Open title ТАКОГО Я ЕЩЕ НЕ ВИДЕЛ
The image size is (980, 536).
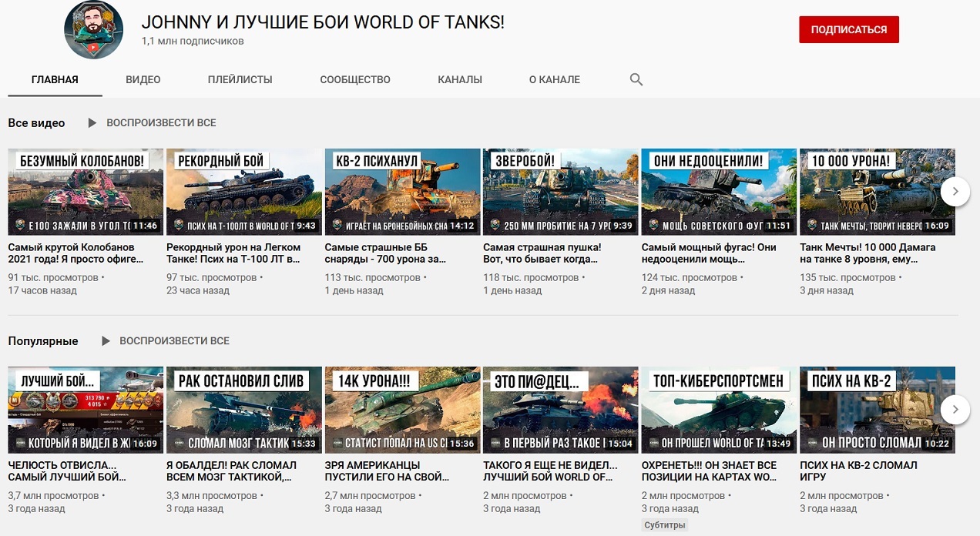point(550,471)
